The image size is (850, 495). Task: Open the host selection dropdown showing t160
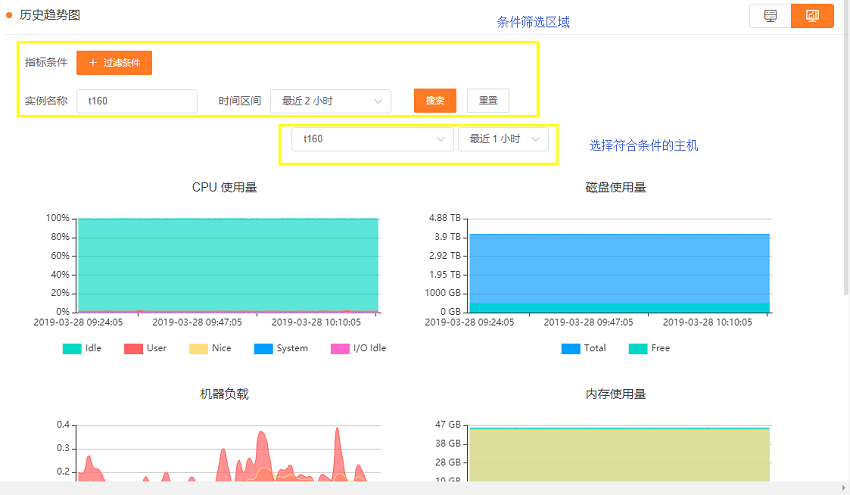pos(372,139)
